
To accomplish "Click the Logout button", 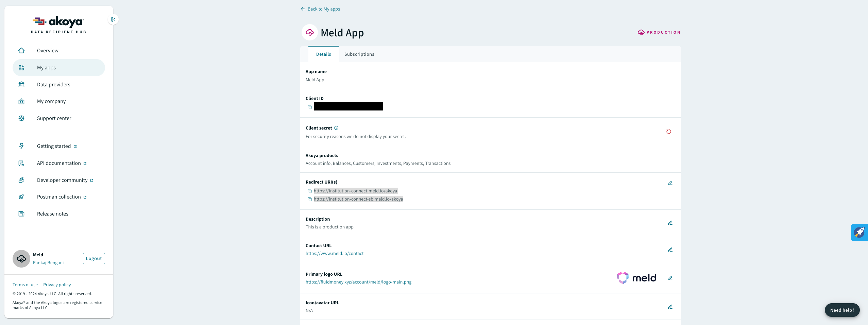I will pos(94,258).
